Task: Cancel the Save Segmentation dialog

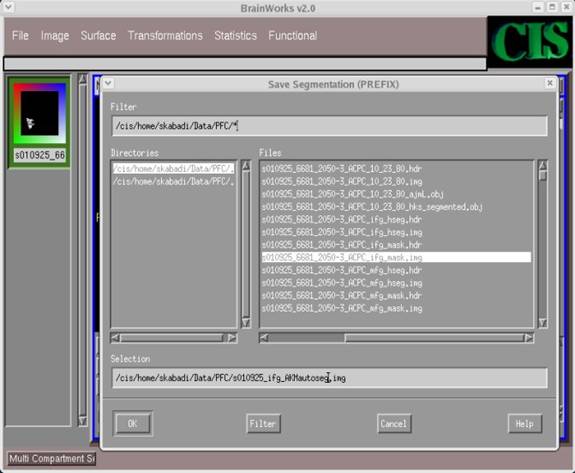Action: pos(394,424)
